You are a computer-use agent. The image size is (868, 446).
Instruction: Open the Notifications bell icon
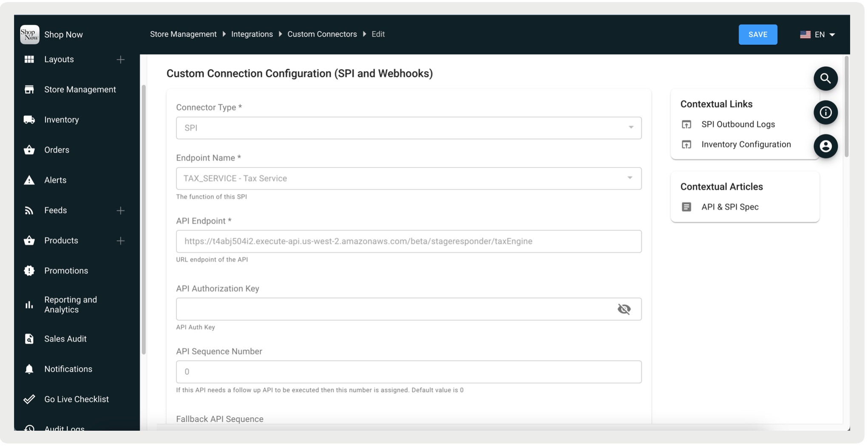(x=29, y=369)
